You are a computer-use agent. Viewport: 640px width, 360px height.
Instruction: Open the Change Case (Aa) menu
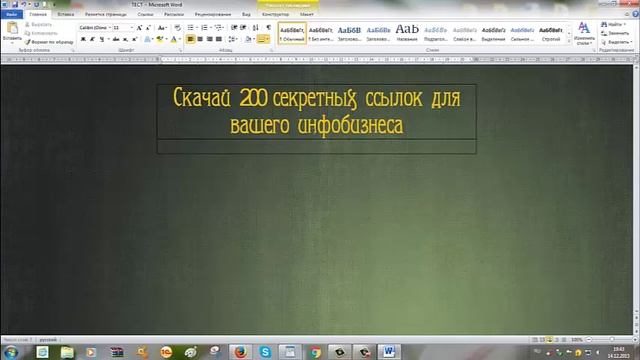tap(162, 28)
